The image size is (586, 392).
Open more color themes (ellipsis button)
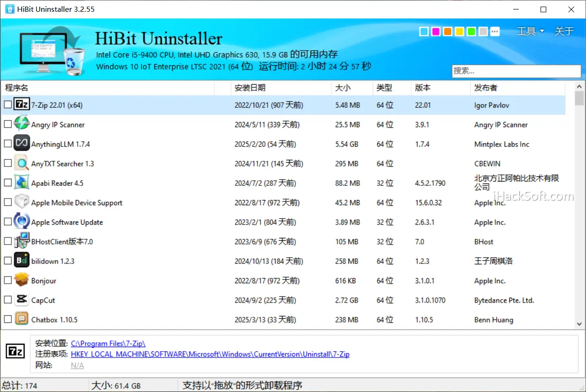point(495,32)
